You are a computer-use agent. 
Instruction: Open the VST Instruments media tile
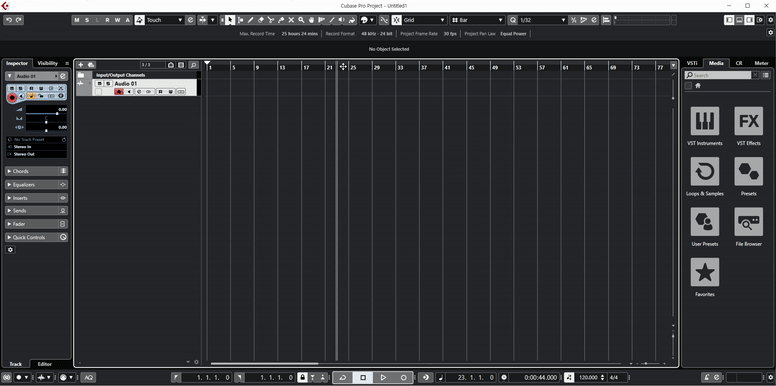click(705, 121)
